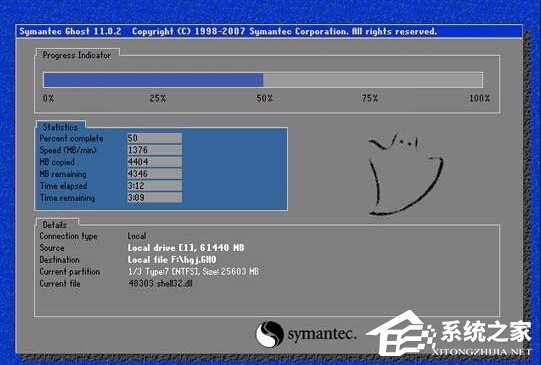Click the XITONGZHIJIA.NET watermark link
541x365 pixels.
point(482,352)
